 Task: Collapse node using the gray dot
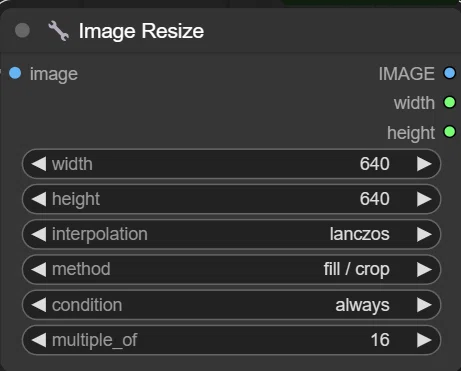pos(22,30)
